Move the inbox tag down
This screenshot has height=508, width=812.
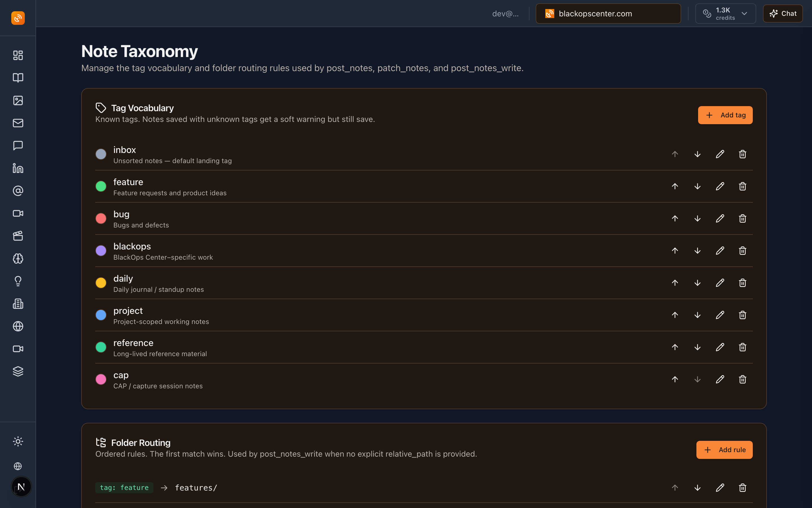coord(697,154)
